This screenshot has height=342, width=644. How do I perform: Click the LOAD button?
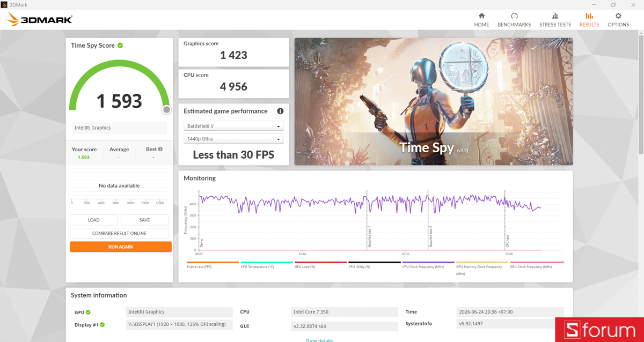tap(93, 220)
